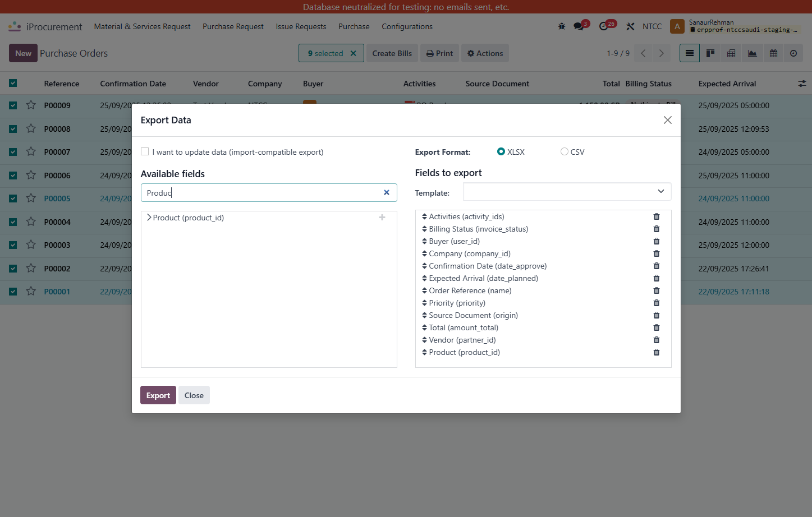Open the Print dropdown
Screen dimensions: 812x517
pos(439,53)
